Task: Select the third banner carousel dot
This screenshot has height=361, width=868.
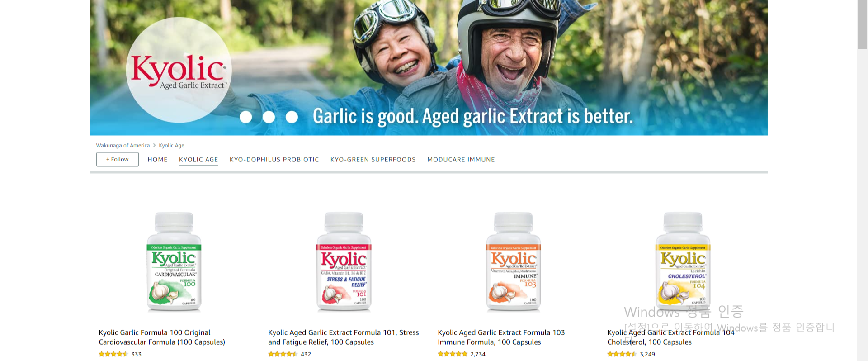Action: tap(292, 117)
